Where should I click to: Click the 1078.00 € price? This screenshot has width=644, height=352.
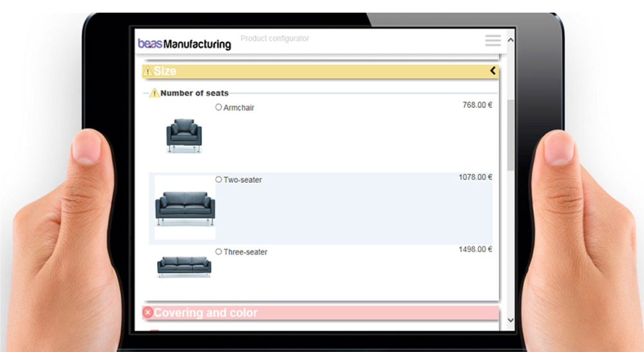click(475, 177)
